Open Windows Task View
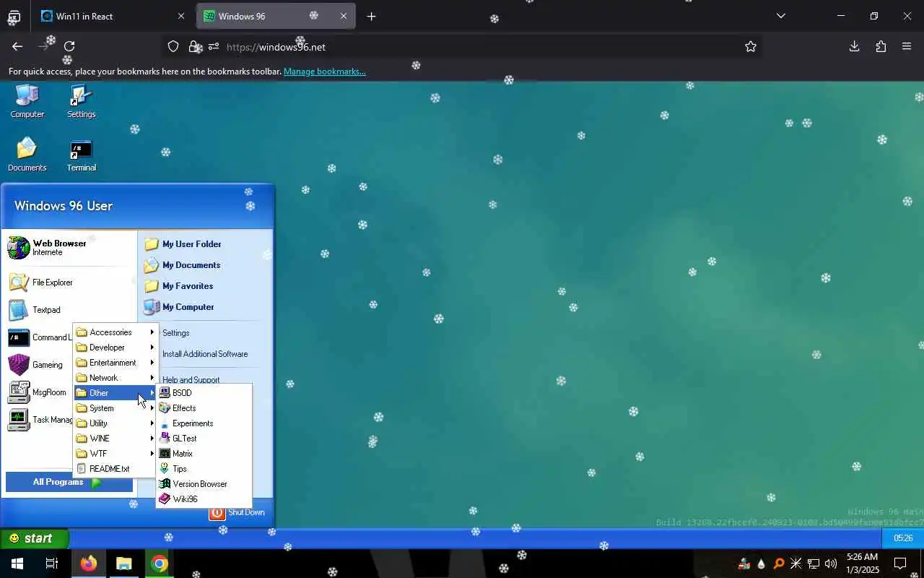This screenshot has height=578, width=924. click(x=52, y=564)
